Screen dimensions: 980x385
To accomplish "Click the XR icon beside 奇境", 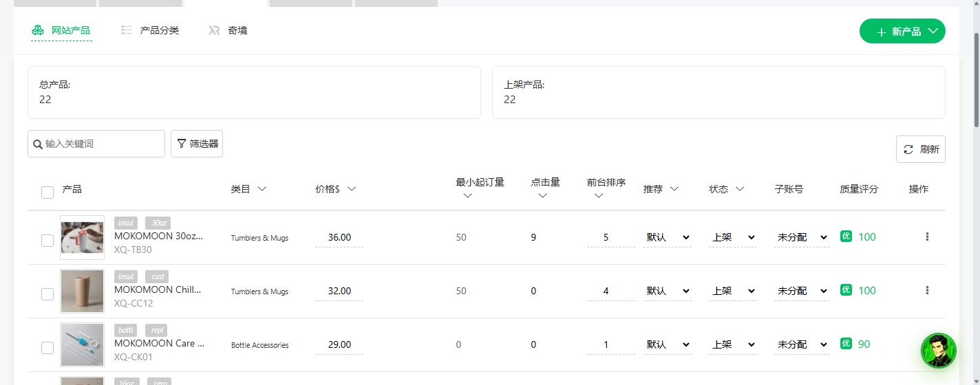I will pyautogui.click(x=214, y=30).
